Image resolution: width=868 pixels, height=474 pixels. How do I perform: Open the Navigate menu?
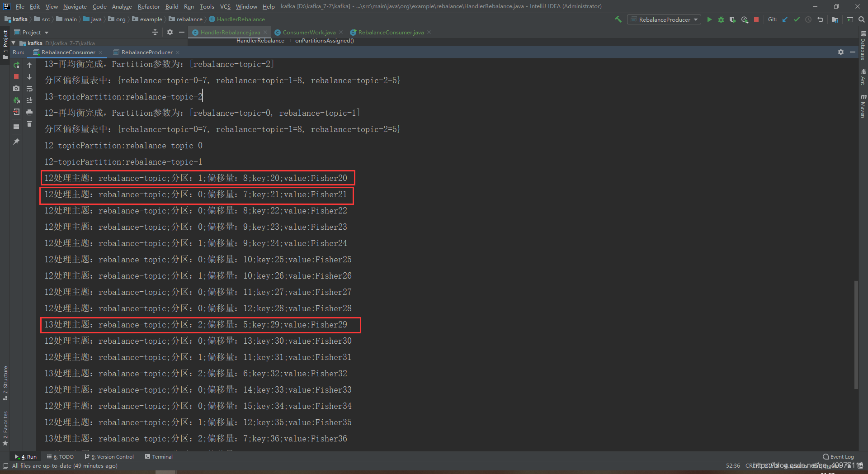[75, 6]
